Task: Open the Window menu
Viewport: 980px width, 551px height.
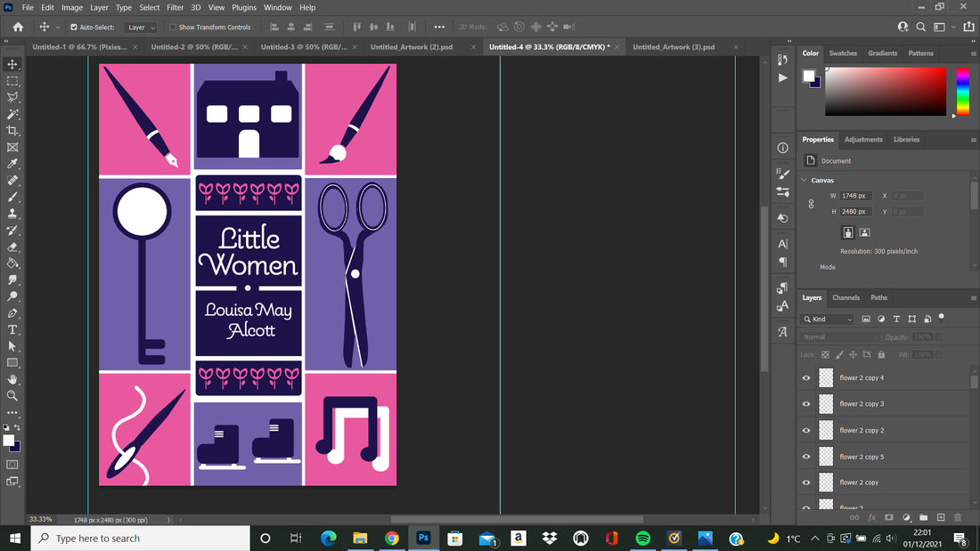Action: click(x=277, y=7)
